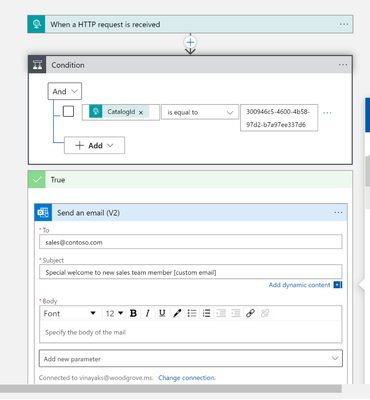Screen dimensions: 370x400
Task: Click the decrease indent icon
Action: (x=221, y=313)
